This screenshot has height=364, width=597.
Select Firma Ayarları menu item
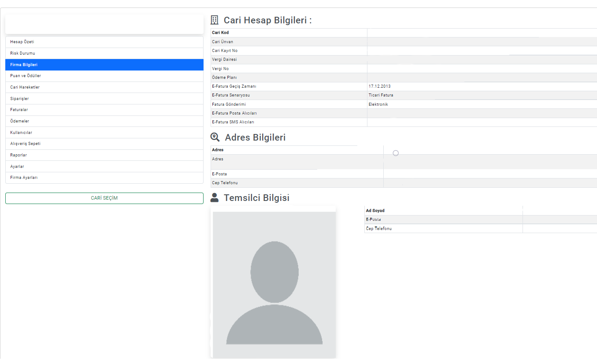point(104,178)
